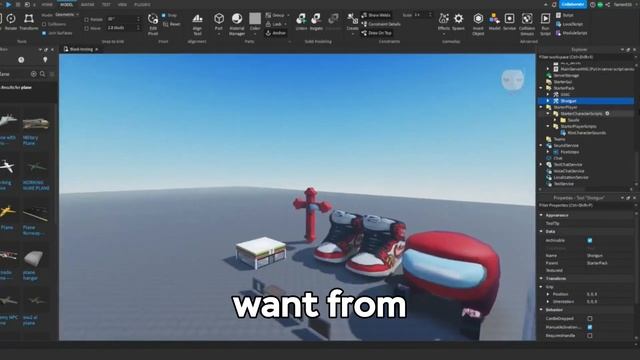
Task: Collapse the StarterCharacterScripts node
Action: pos(548,113)
